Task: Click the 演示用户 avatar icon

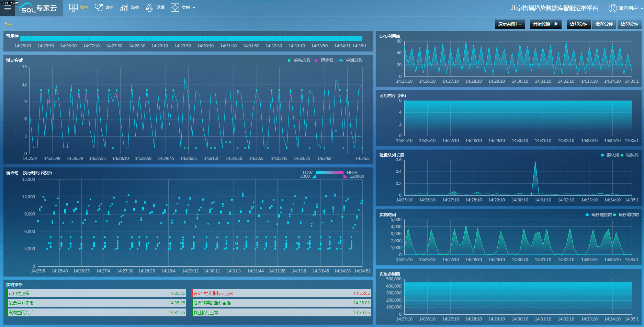Action: tap(612, 8)
